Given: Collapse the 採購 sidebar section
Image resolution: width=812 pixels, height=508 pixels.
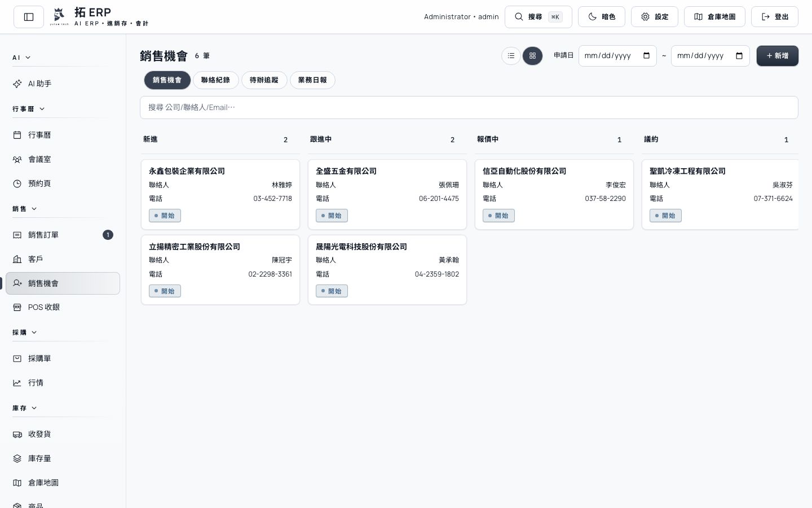Looking at the screenshot, I should pyautogui.click(x=25, y=332).
